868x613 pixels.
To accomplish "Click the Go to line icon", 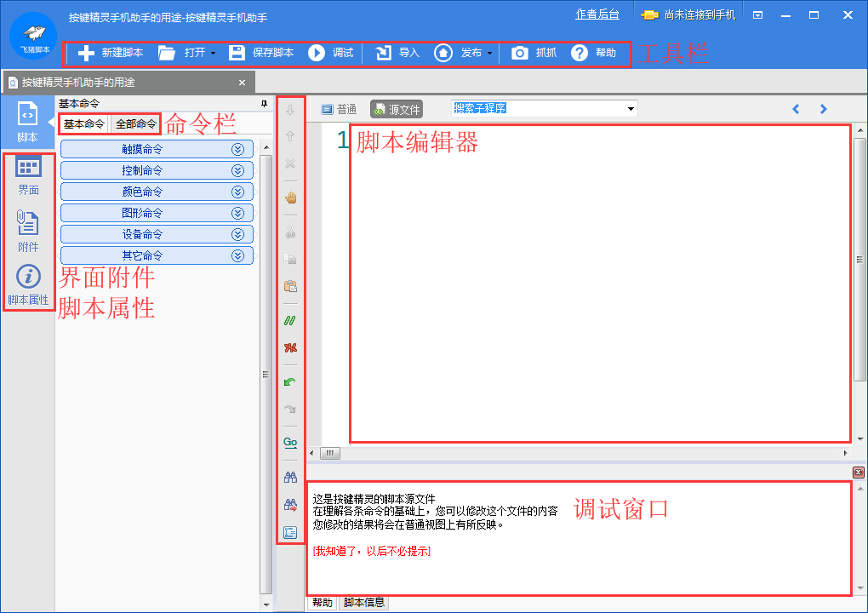I will [290, 443].
